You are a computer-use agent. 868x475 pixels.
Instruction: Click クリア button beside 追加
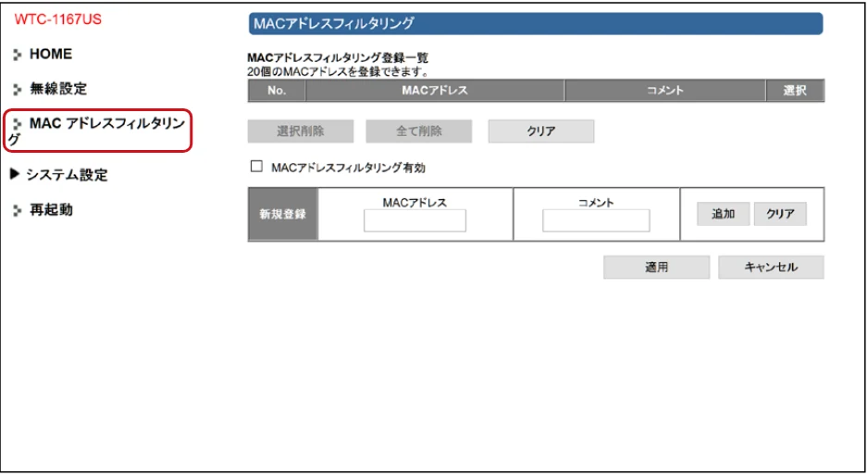(x=780, y=214)
